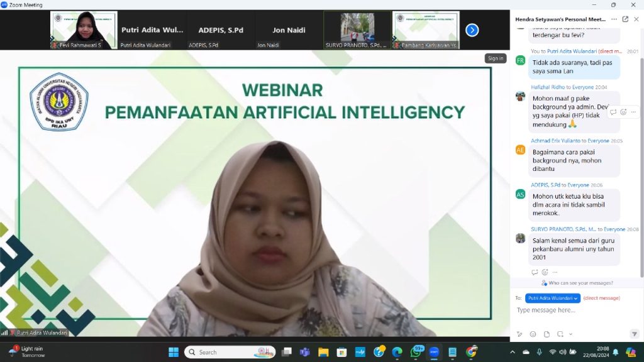The image size is (644, 362).
Task: Expand screenshot options chevron in chat toolbar
Action: (x=570, y=334)
